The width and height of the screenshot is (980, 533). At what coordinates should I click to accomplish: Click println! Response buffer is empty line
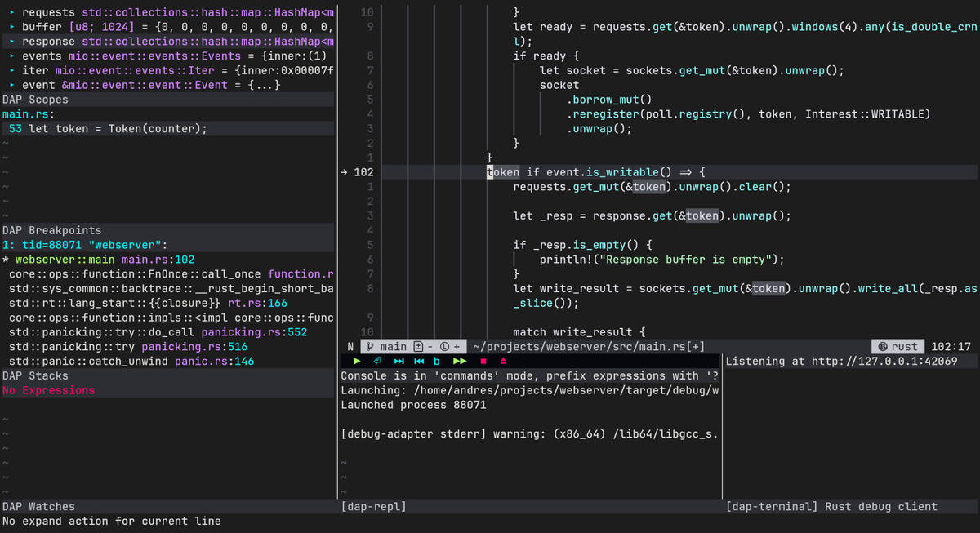[662, 260]
